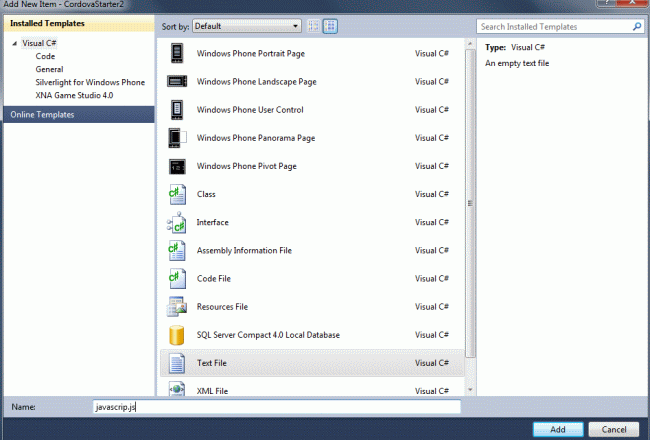Screen dimensions: 650x440
Task: Select 'Windows Phone User Control' label
Action: click(250, 110)
